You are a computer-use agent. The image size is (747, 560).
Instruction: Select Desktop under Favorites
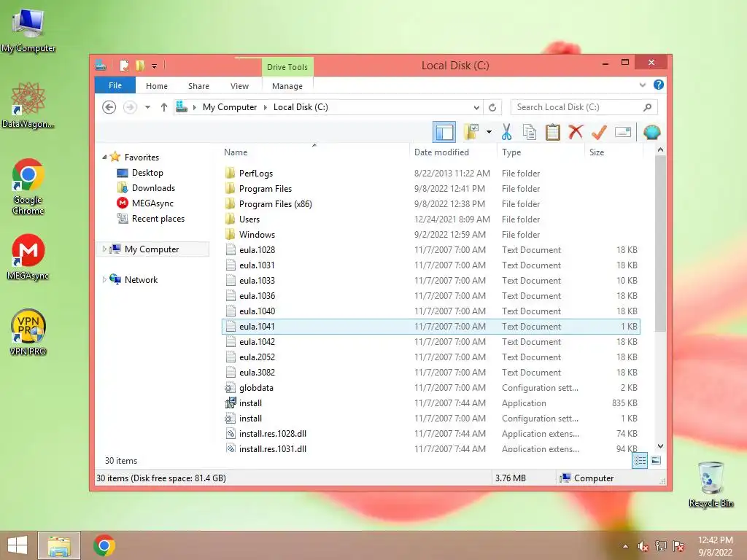tap(147, 172)
